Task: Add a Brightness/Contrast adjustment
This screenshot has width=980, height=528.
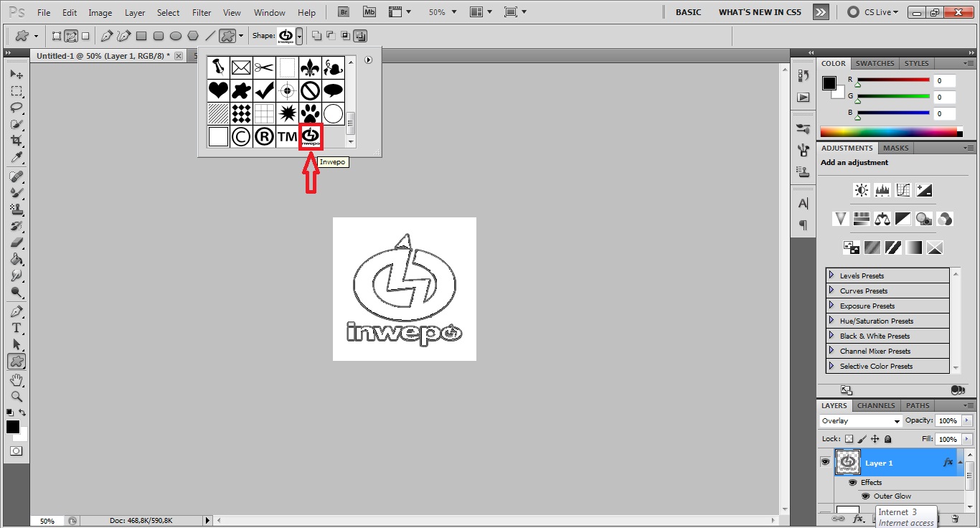Action: click(862, 190)
